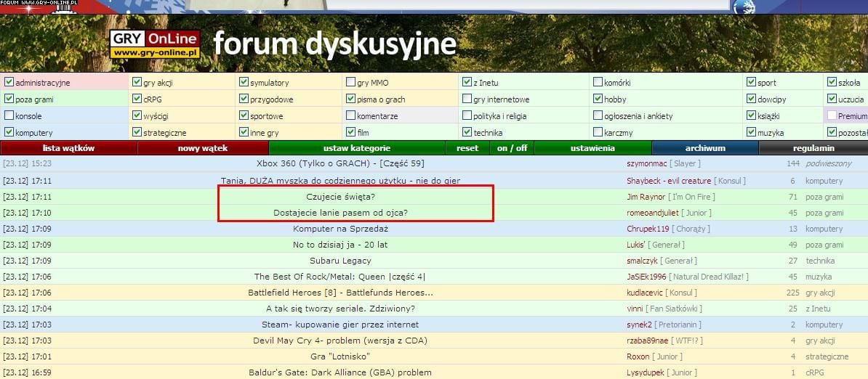Enable the gry MMO checkbox
This screenshot has width=868, height=379.
point(351,83)
